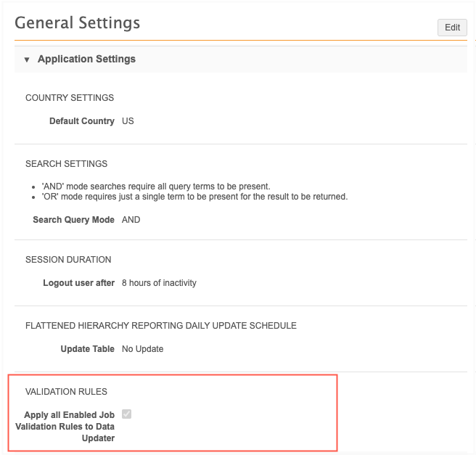The image size is (476, 455).
Task: Click the Logout user after label
Action: click(x=78, y=283)
